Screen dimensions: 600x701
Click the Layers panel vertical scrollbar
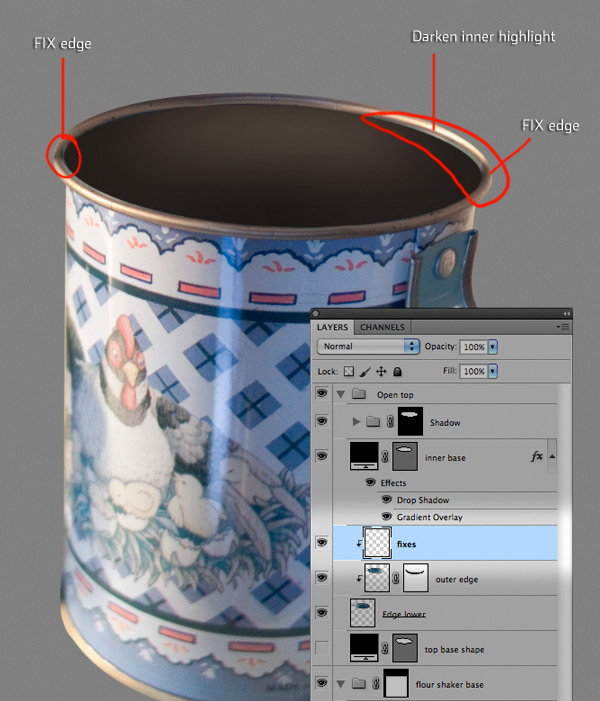[x=565, y=542]
